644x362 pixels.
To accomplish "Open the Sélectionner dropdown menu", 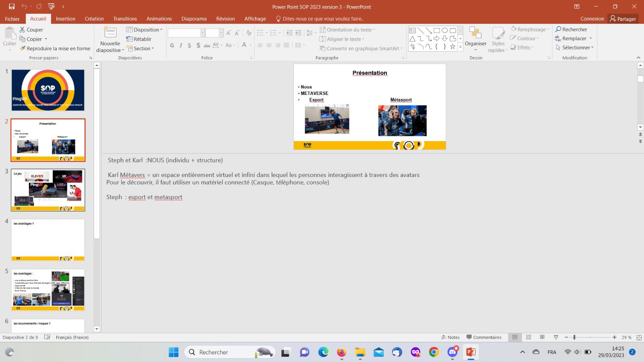I will point(575,47).
